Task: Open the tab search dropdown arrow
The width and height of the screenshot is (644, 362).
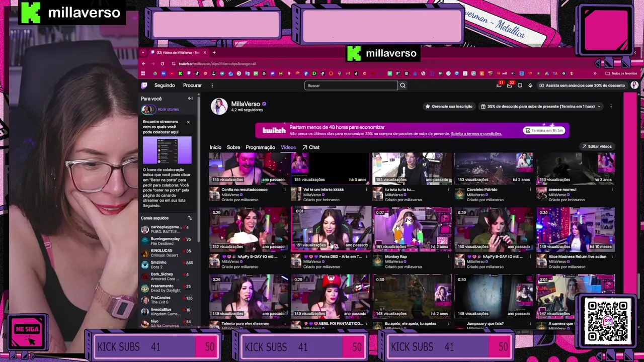Action: click(143, 52)
